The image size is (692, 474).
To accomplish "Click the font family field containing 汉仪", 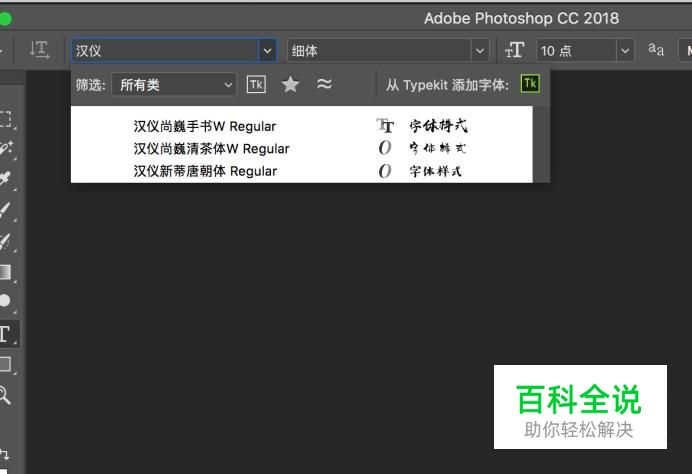I will pos(165,51).
